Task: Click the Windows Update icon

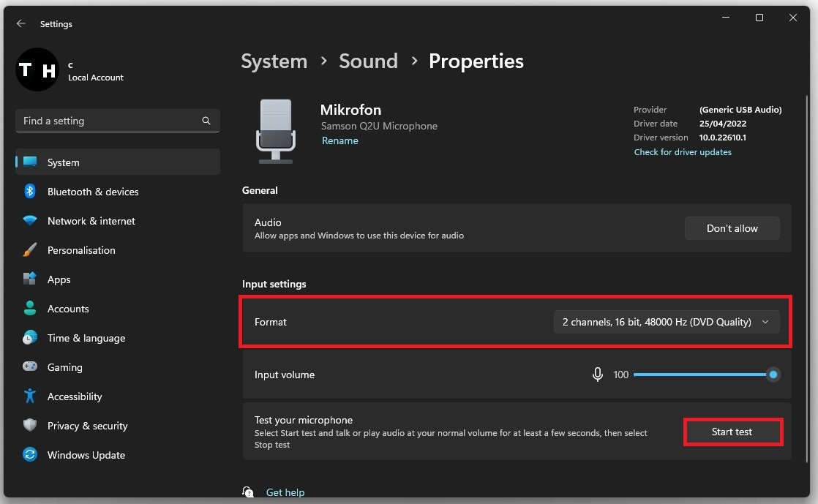Action: point(30,455)
